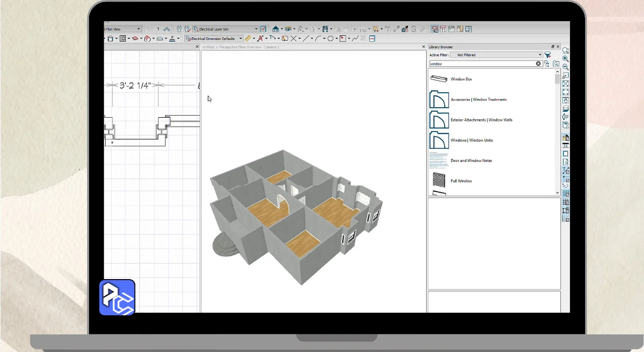Select the Eyedropper tool in top toolbar
The width and height of the screenshot is (644, 352).
(396, 29)
